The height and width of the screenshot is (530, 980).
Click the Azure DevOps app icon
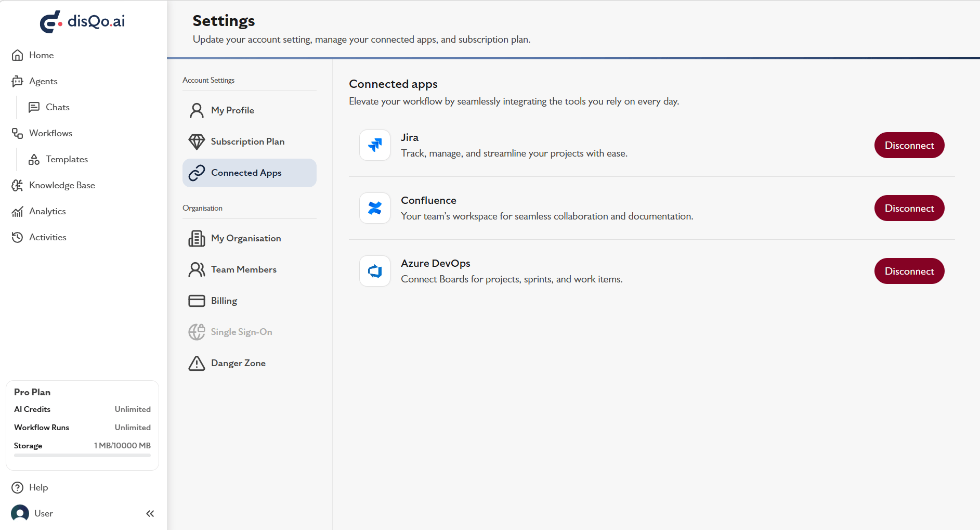pos(375,271)
